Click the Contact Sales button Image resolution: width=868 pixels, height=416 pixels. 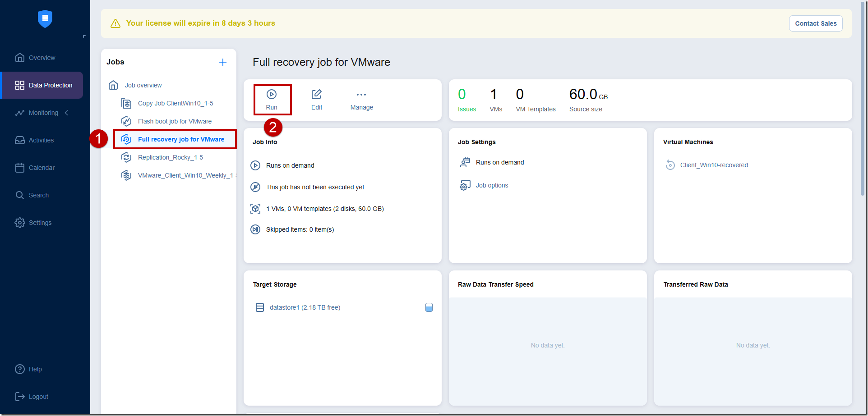[816, 23]
